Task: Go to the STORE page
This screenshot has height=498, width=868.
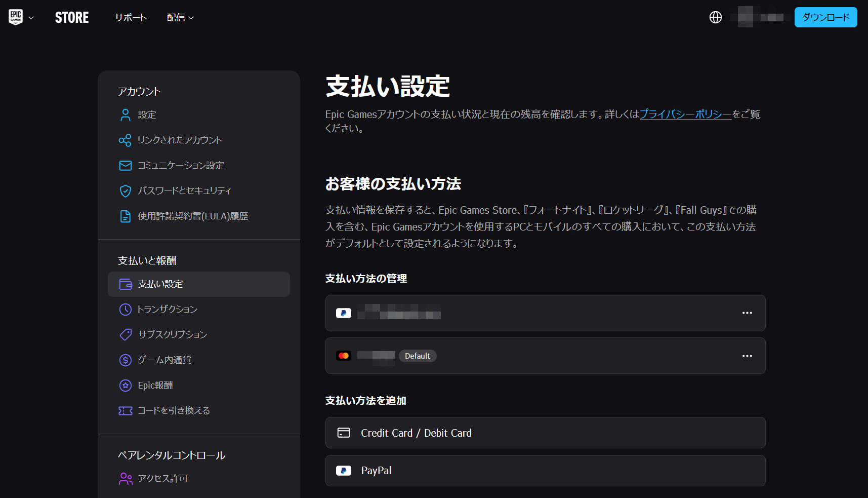Action: 72,18
